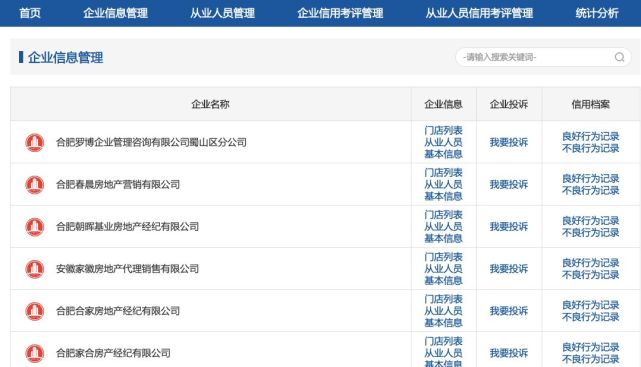Click the red logo of 合肥合家房地产经纪有限公司

click(x=35, y=311)
